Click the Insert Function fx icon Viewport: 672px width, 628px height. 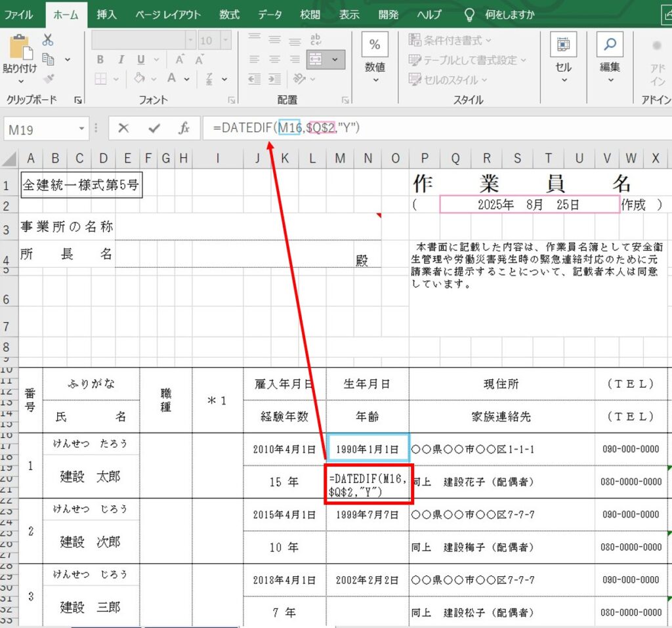coord(184,128)
